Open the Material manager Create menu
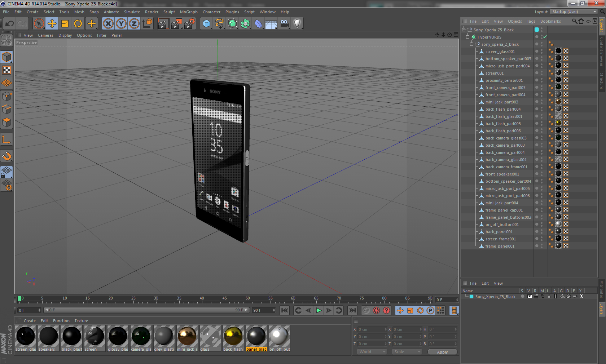The image size is (606, 364). click(30, 321)
